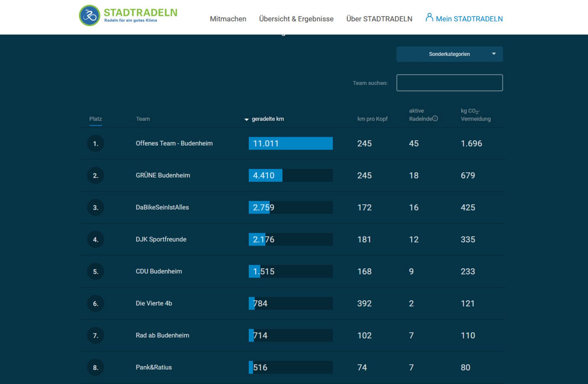Go to Mein STADTRADELN
The image size is (588, 384).
[x=469, y=19]
